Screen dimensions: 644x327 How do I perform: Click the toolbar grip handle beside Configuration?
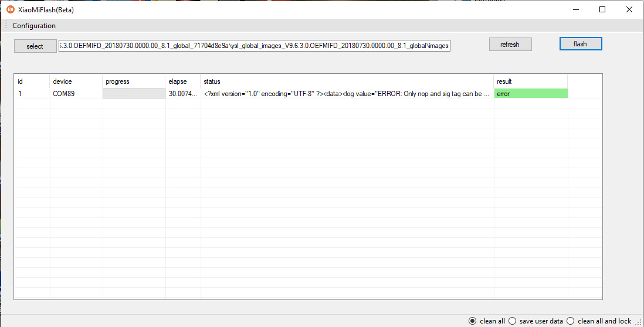(x=6, y=25)
